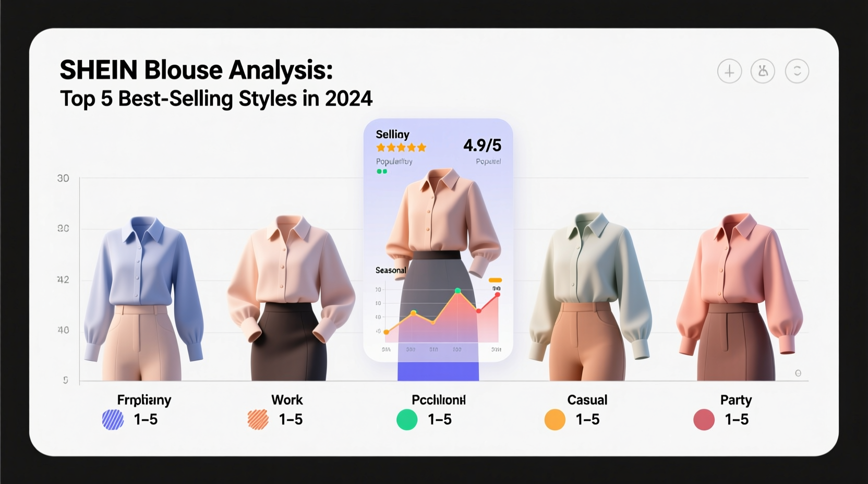Click the plus circle icon
The height and width of the screenshot is (484, 868).
tap(729, 71)
